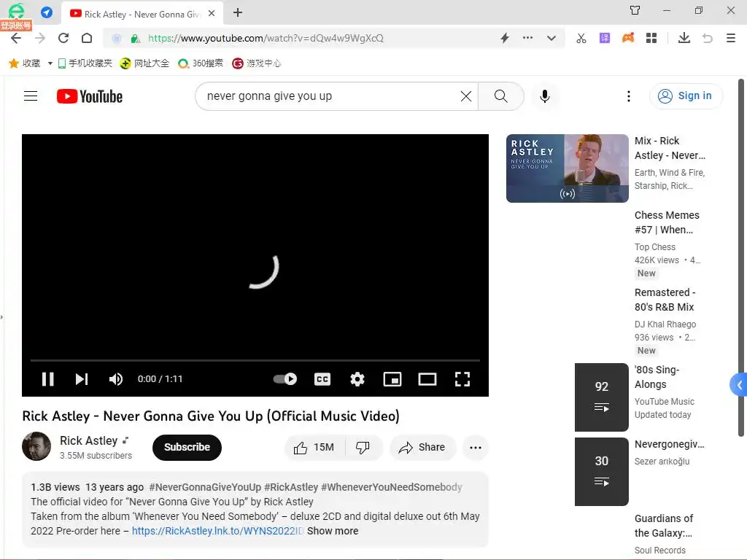747x560 pixels.
Task: Switch to theater mode
Action: 427,379
